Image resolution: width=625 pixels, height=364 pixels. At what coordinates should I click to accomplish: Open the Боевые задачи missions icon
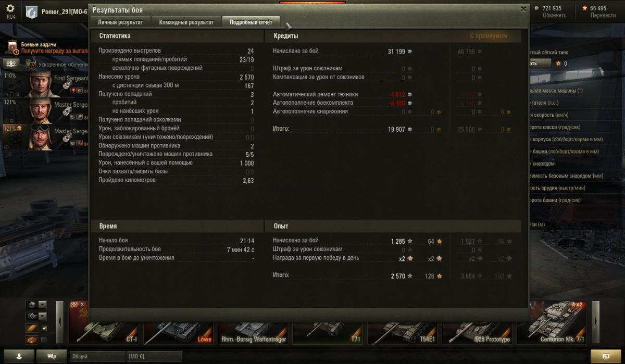[x=12, y=48]
